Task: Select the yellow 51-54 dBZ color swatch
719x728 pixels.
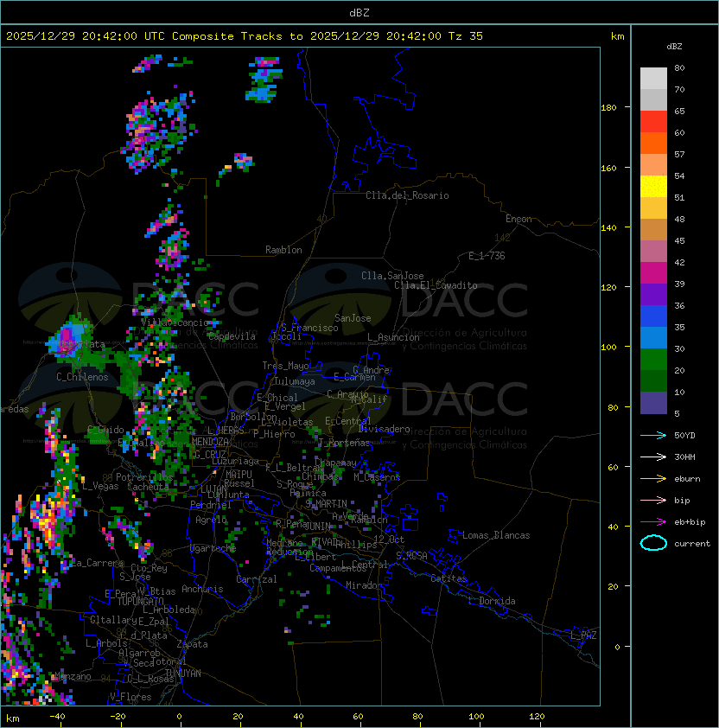Action: pos(653,187)
